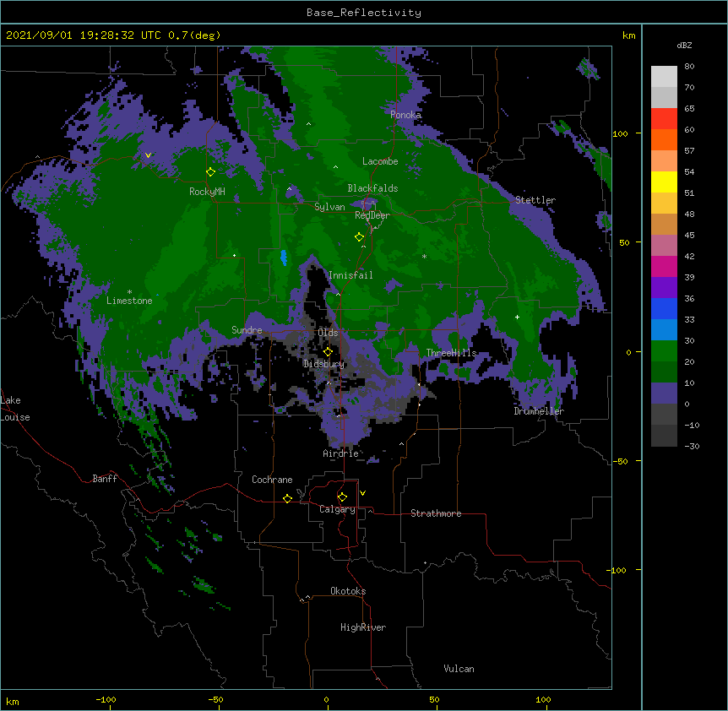The image size is (728, 711).
Task: Select the white 70–80 dBZ legend swatch
Action: tap(664, 77)
